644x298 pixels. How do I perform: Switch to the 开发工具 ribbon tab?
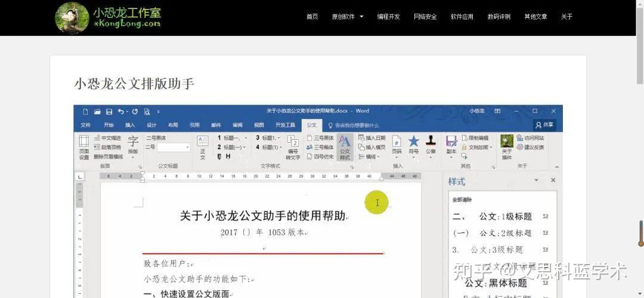285,125
